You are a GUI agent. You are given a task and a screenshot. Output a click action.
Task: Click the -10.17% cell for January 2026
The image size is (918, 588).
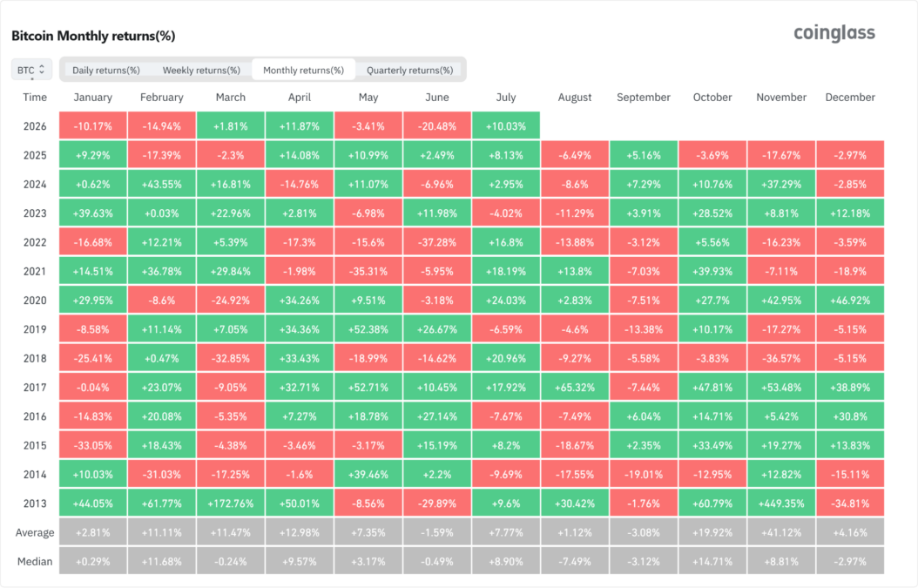[92, 126]
